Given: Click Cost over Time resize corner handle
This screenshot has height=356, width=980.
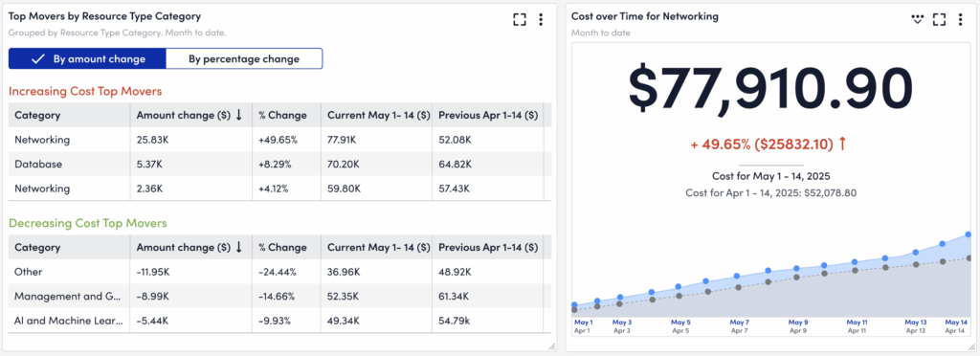Looking at the screenshot, I should [x=970, y=345].
